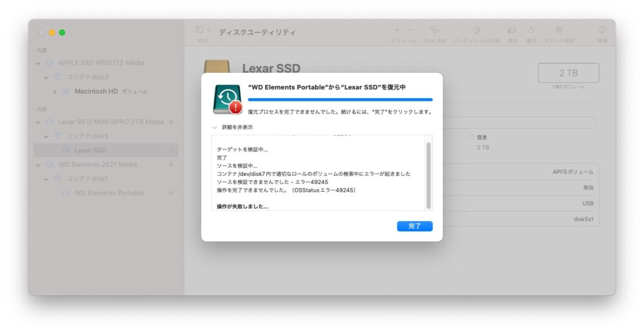
Task: Click the add volume plus icon
Action: coord(396,30)
